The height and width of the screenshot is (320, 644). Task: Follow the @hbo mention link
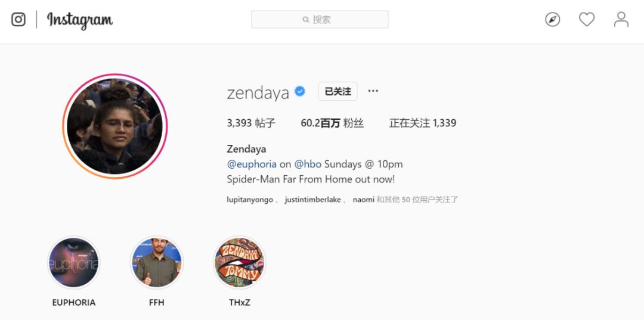308,164
